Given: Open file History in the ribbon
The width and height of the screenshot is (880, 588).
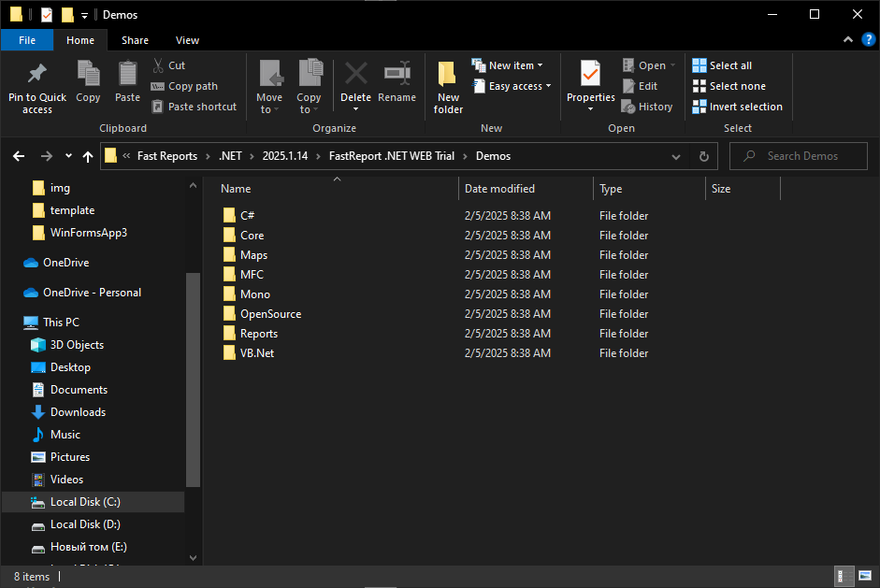Looking at the screenshot, I should point(647,107).
